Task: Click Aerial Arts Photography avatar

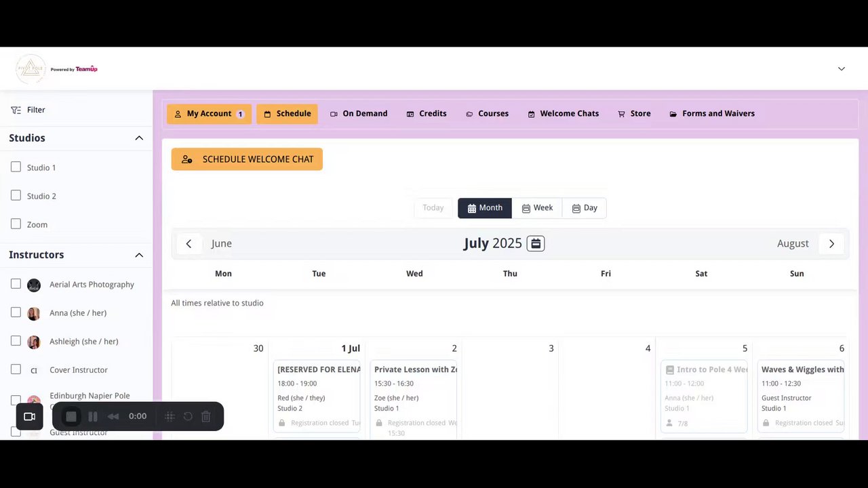Action: pos(34,285)
